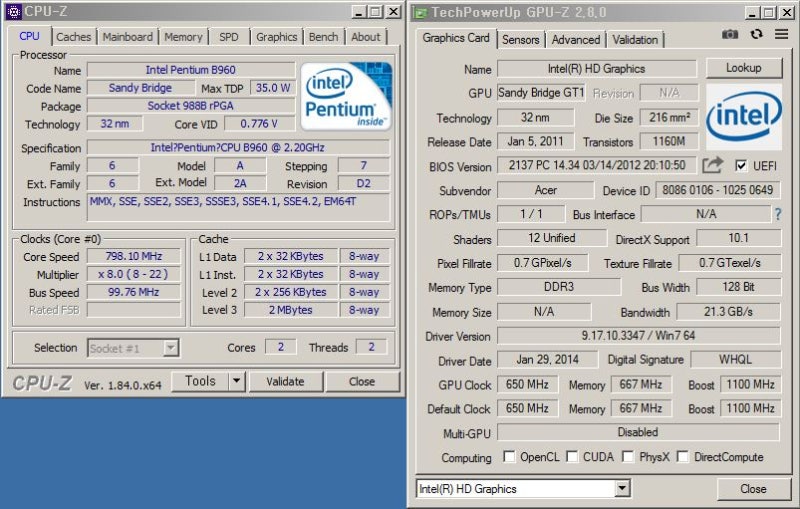Toggle the PhysX checkbox

628,456
